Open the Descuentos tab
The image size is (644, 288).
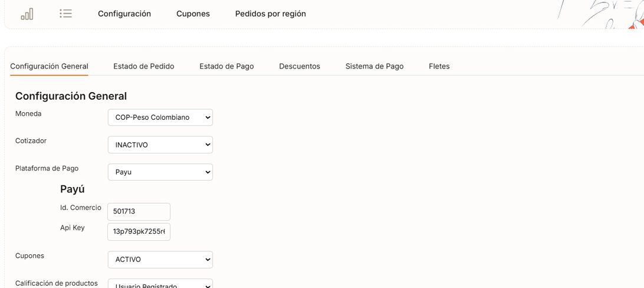tap(300, 66)
